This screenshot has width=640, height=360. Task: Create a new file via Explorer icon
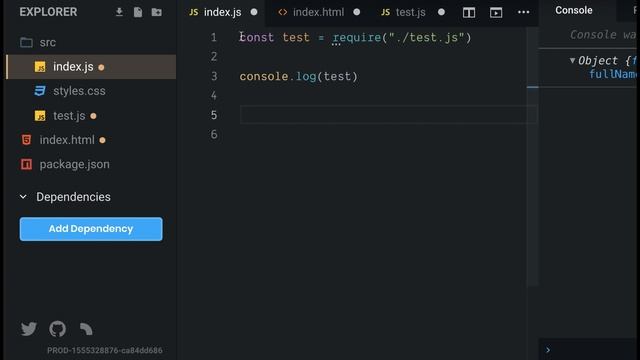(138, 12)
